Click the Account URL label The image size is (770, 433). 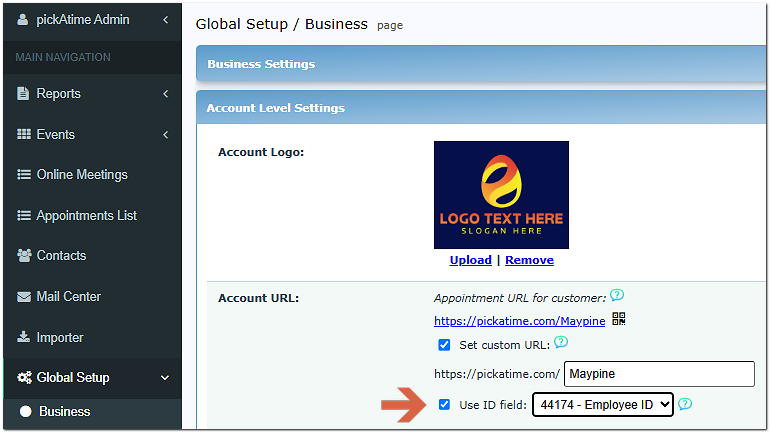[x=259, y=298]
